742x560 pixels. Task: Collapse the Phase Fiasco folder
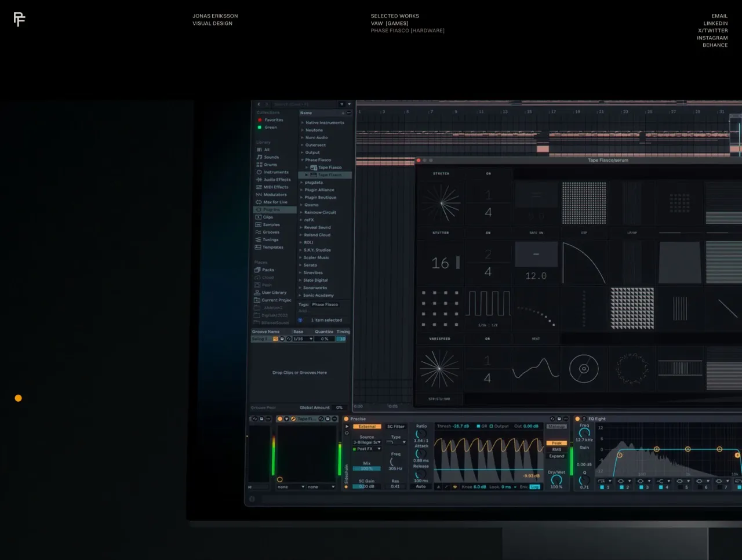click(x=302, y=160)
